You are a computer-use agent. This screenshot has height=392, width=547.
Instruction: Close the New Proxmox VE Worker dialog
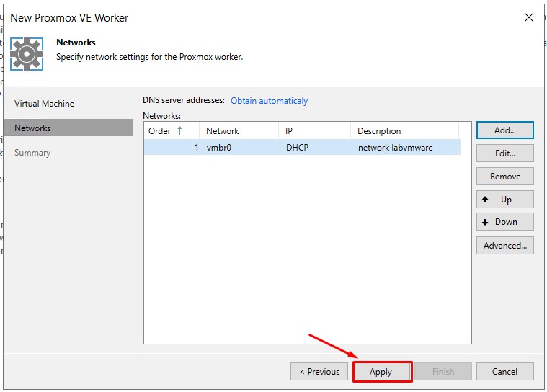[528, 17]
